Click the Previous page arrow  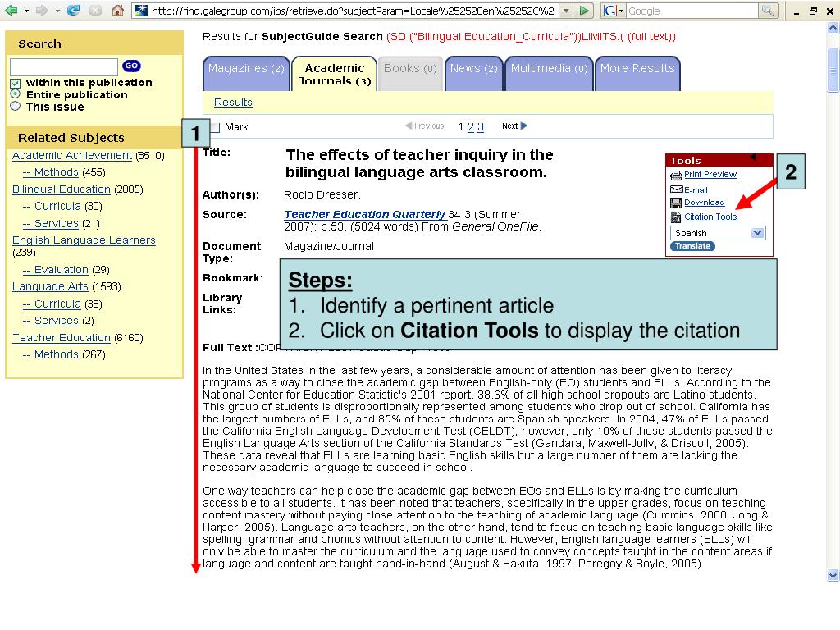409,126
